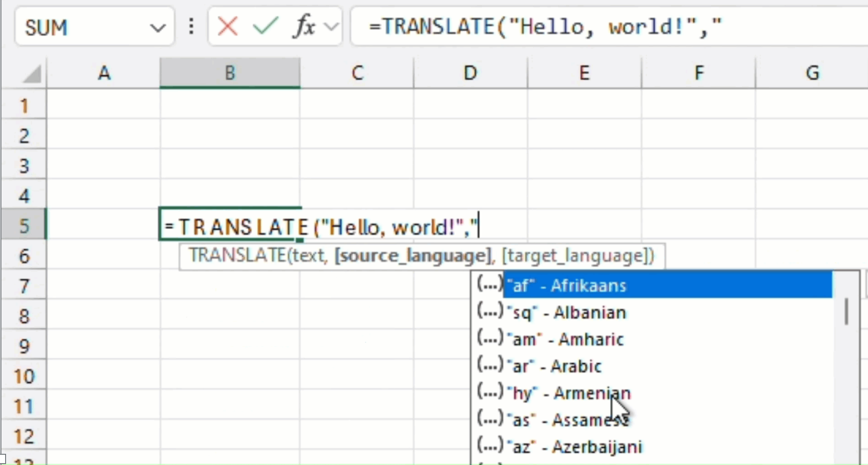Click the TRANSLATE function syntax tooltip

tap(421, 256)
